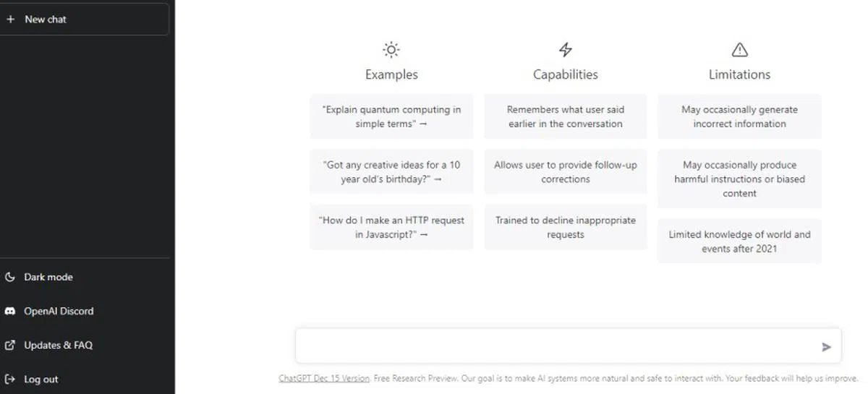This screenshot has height=394, width=868.
Task: Choose the "Explain quantum computing" example prompt
Action: coord(391,116)
